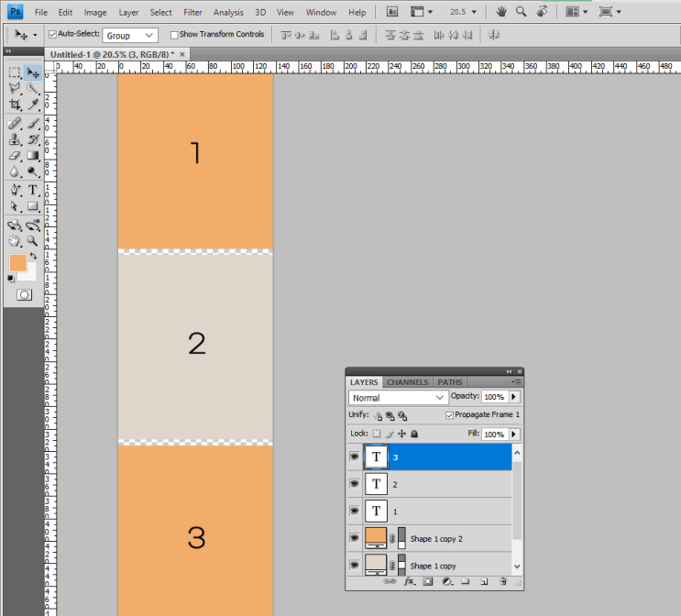The height and width of the screenshot is (616, 681).
Task: Select the 3D Orbit camera tool
Action: 33,225
